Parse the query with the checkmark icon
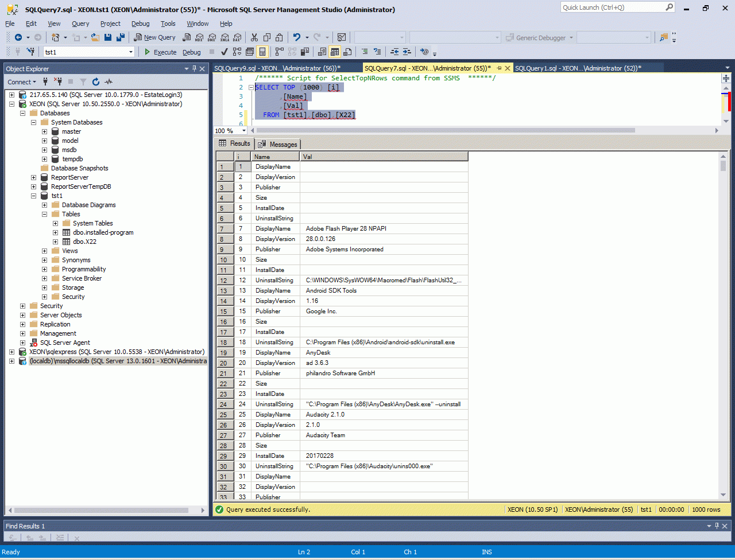 (225, 52)
